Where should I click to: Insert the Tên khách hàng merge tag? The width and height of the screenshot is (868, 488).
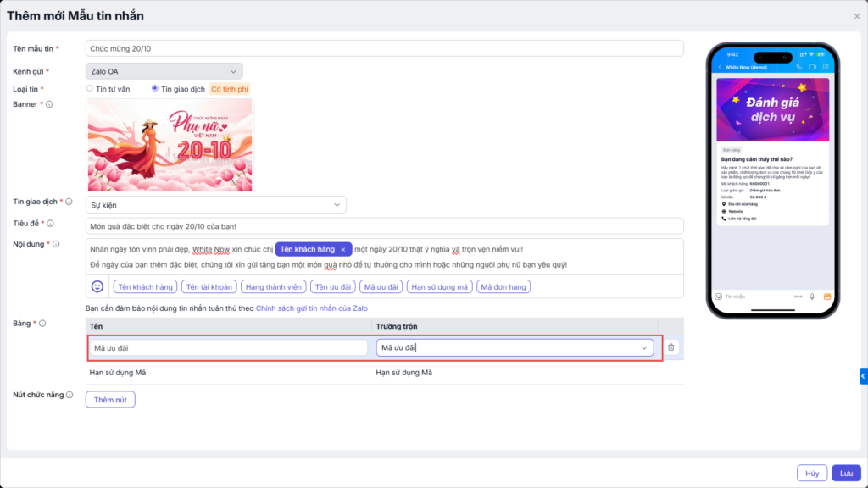(146, 286)
